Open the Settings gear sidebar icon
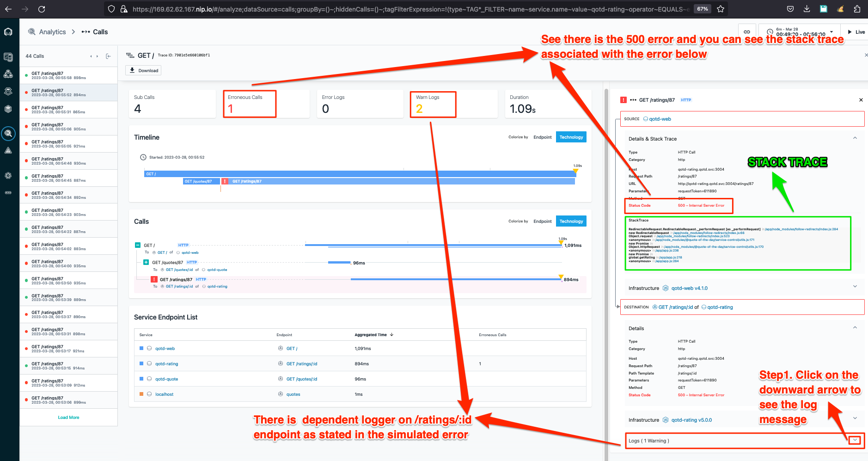The height and width of the screenshot is (461, 868). (8, 176)
